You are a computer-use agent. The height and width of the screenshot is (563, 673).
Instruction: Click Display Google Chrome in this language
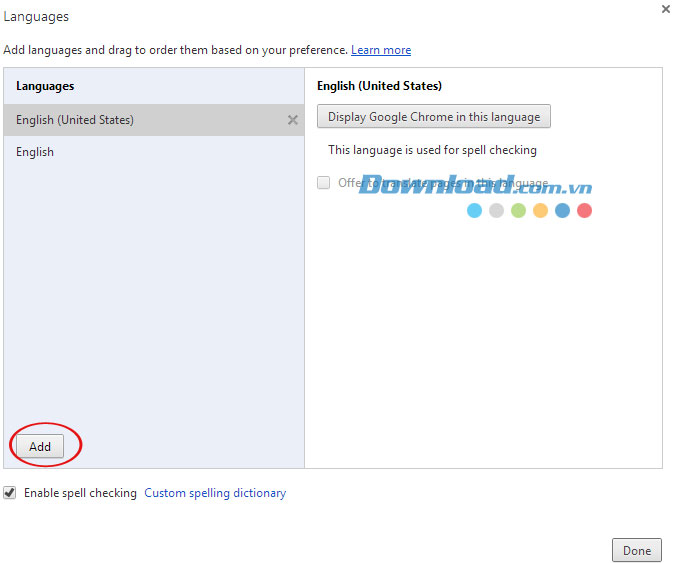(x=434, y=116)
